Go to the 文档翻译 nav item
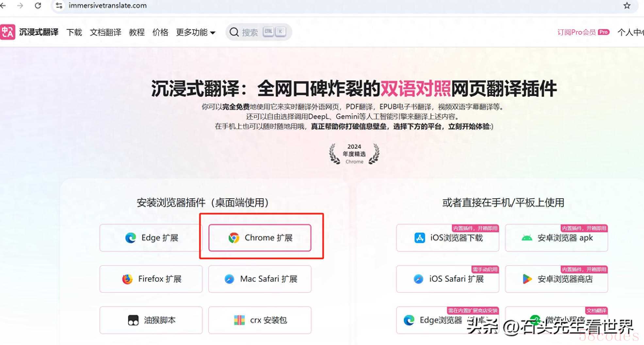 click(x=106, y=32)
